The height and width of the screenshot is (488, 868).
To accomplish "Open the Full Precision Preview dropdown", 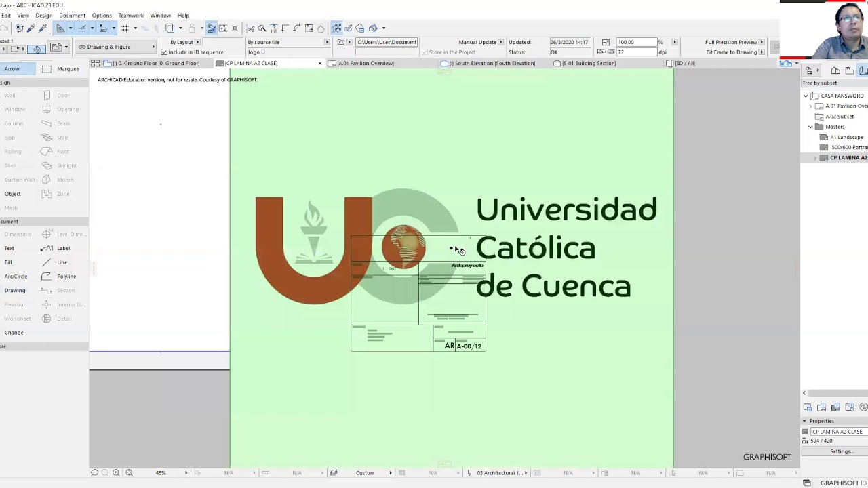I will click(762, 42).
